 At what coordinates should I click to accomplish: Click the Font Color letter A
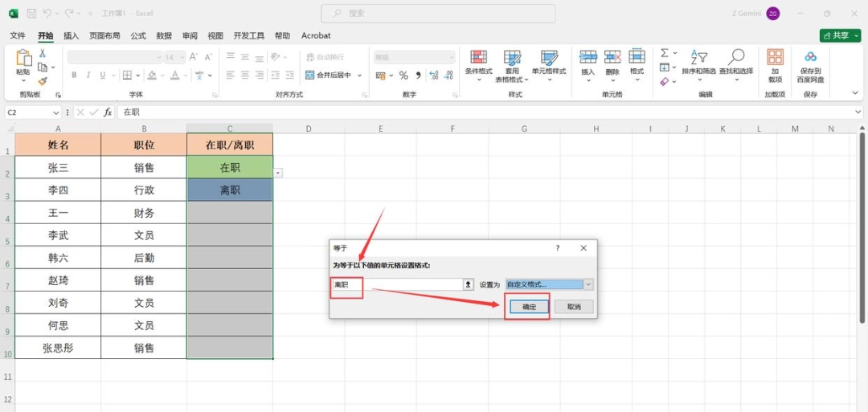[174, 75]
